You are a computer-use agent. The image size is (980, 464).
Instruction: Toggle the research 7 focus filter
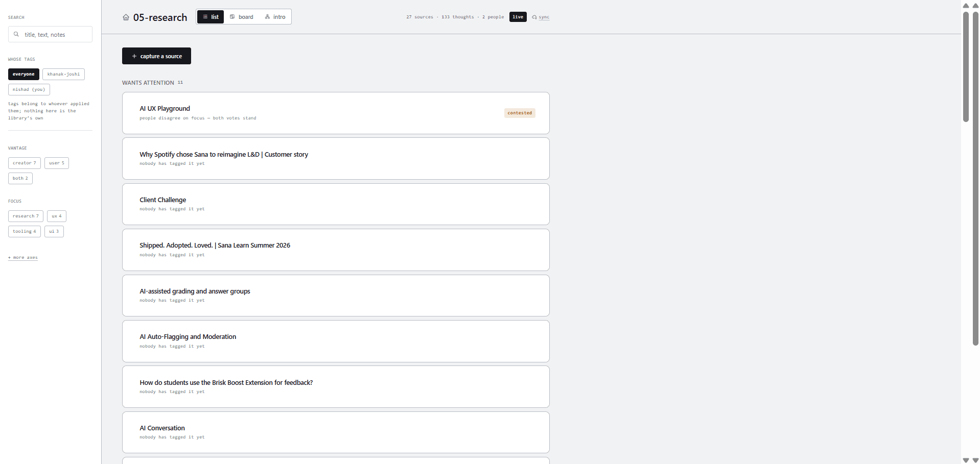26,216
